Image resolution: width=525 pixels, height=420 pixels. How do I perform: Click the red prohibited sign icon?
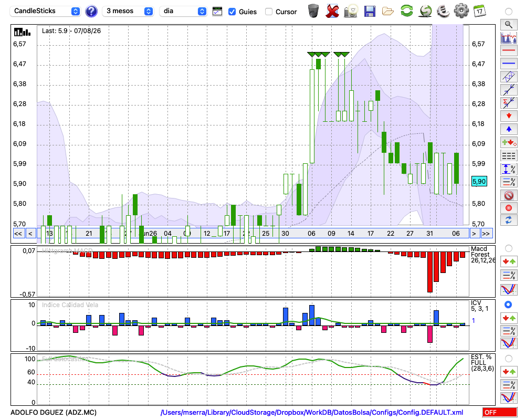tap(509, 195)
